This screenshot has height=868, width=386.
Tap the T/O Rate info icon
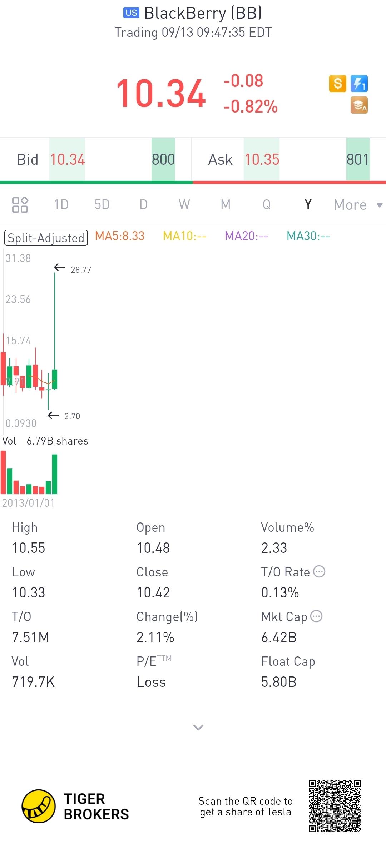click(x=319, y=572)
